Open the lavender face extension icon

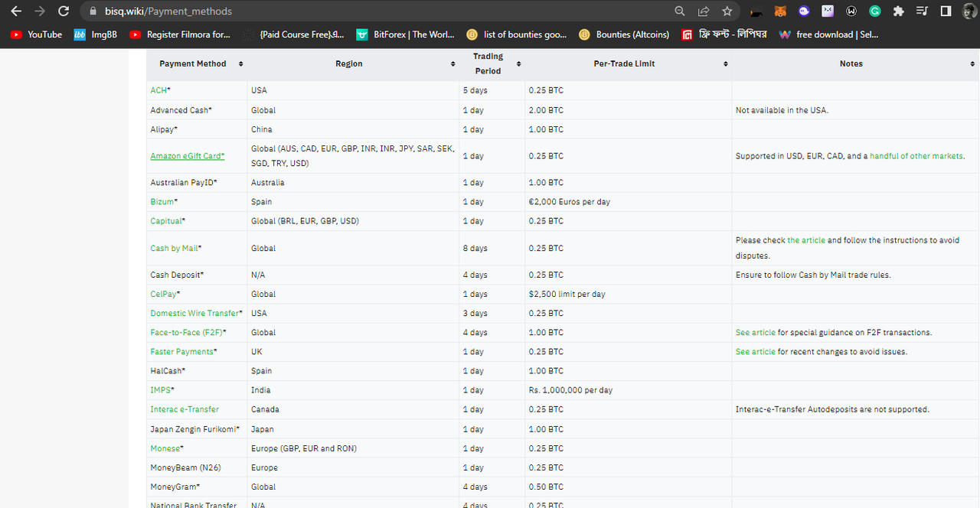tap(828, 11)
